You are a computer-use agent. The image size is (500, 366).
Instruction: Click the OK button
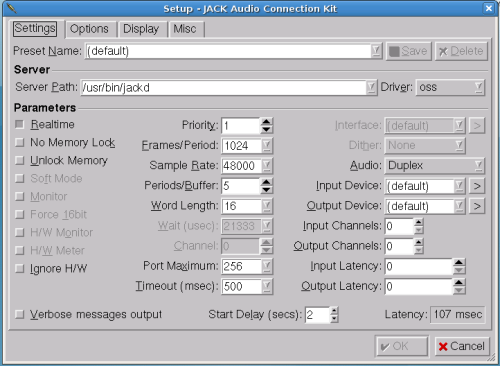tap(401, 346)
